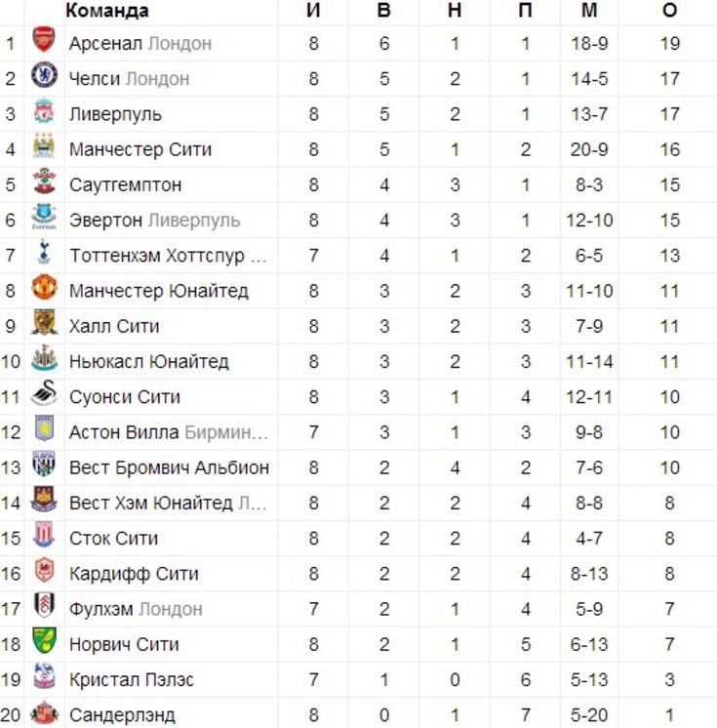Sort table by the И games column
Viewport: 717px width, 728px height.
(313, 10)
